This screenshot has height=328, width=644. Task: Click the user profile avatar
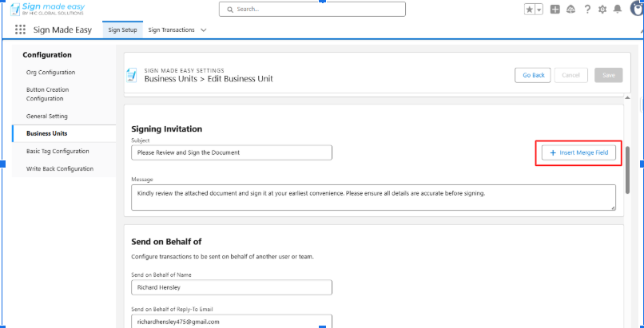click(x=637, y=9)
